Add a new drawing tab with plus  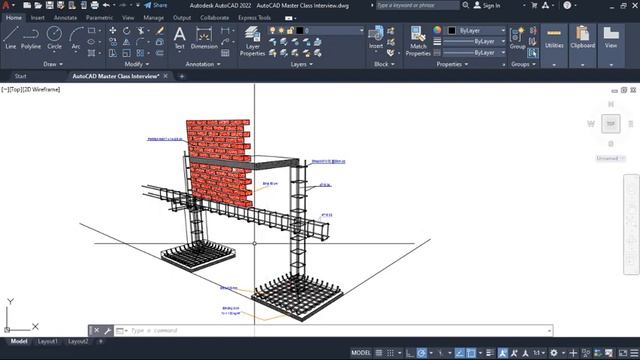[182, 76]
